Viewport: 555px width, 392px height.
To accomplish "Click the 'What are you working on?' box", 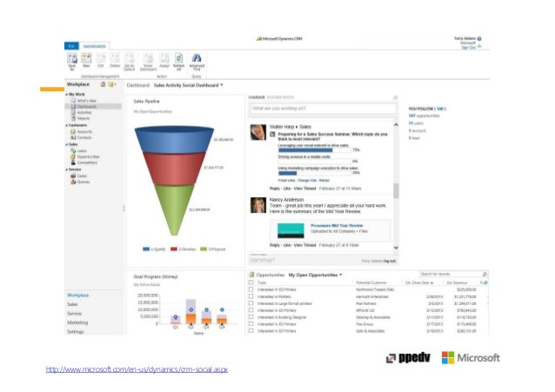I will click(323, 109).
